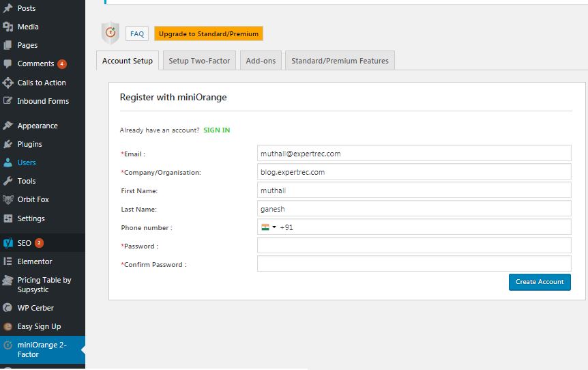This screenshot has height=370, width=588.
Task: Click the SIGN IN link
Action: (x=217, y=130)
